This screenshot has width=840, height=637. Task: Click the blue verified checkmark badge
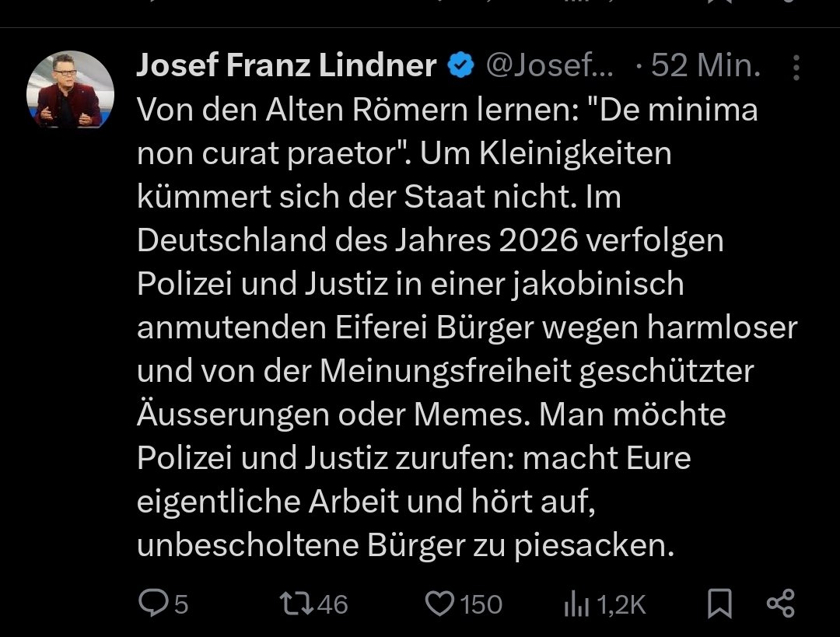click(461, 67)
